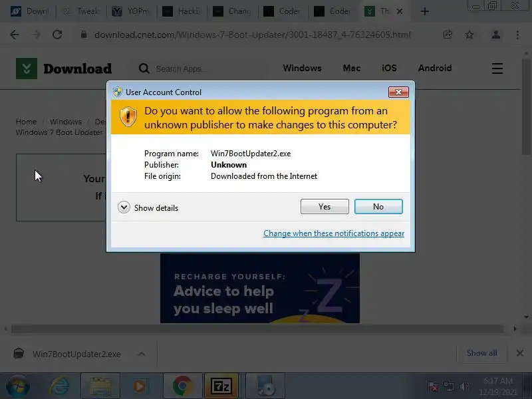Image resolution: width=532 pixels, height=399 pixels.
Task: Open the Mac category menu
Action: click(x=352, y=68)
